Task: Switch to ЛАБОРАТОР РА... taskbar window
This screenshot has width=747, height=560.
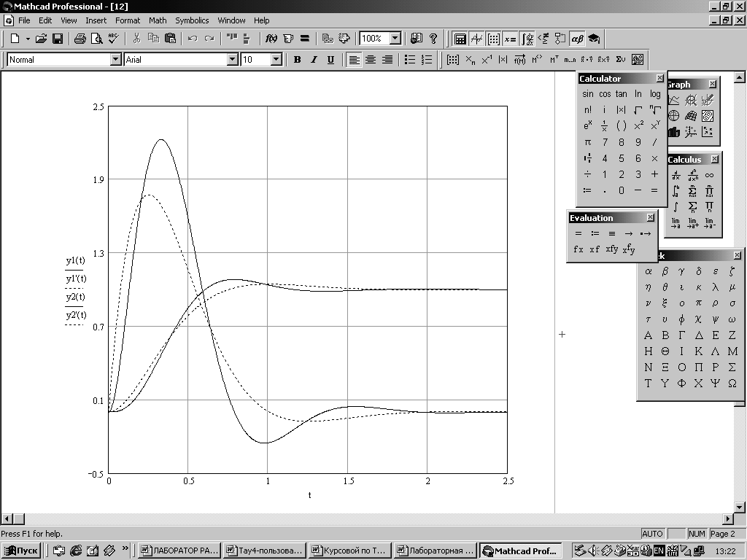Action: coord(180,551)
